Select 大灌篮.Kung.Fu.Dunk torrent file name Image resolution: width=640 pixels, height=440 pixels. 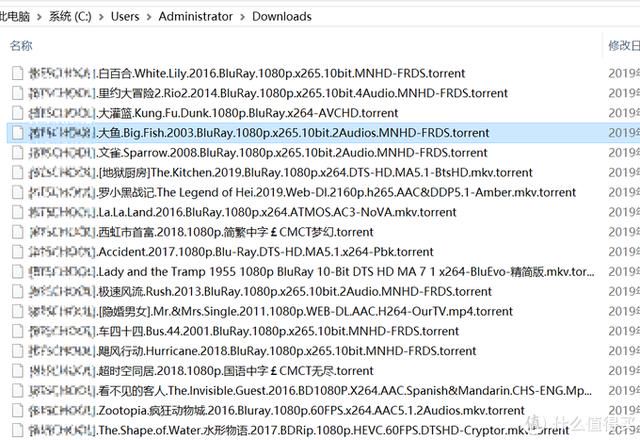(x=213, y=113)
